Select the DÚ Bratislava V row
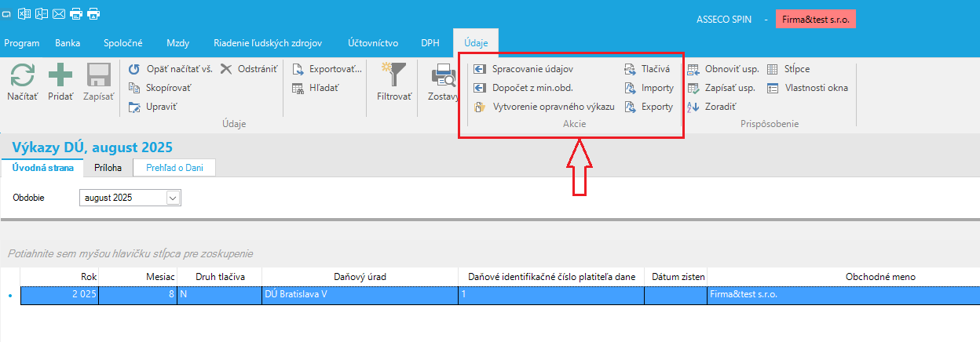The height and width of the screenshot is (342, 980). pyautogui.click(x=360, y=295)
